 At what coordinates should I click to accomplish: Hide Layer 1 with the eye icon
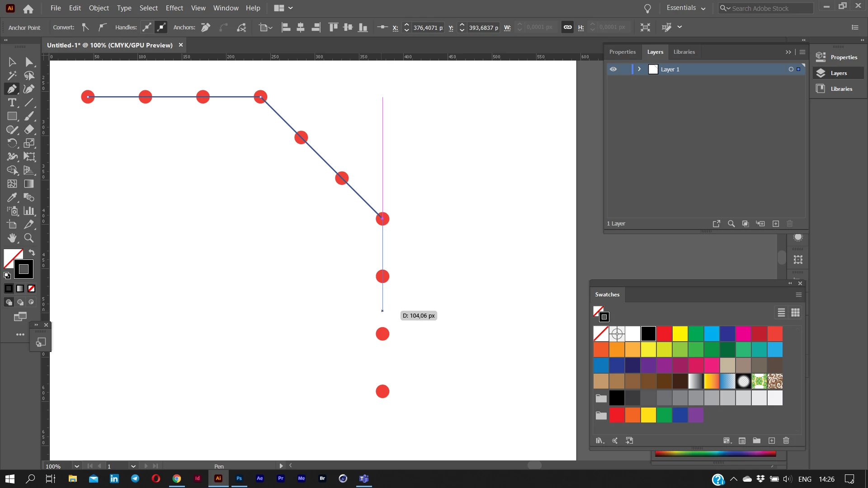click(x=613, y=69)
